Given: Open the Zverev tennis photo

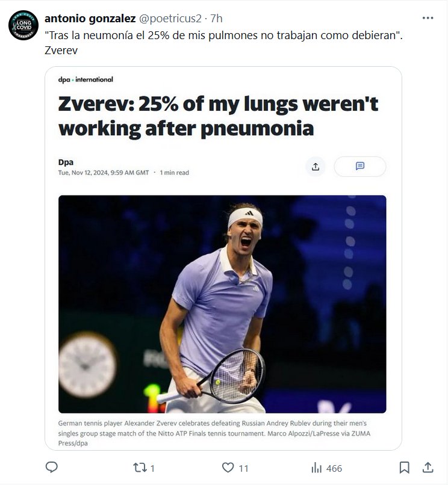Looking at the screenshot, I should pyautogui.click(x=222, y=304).
